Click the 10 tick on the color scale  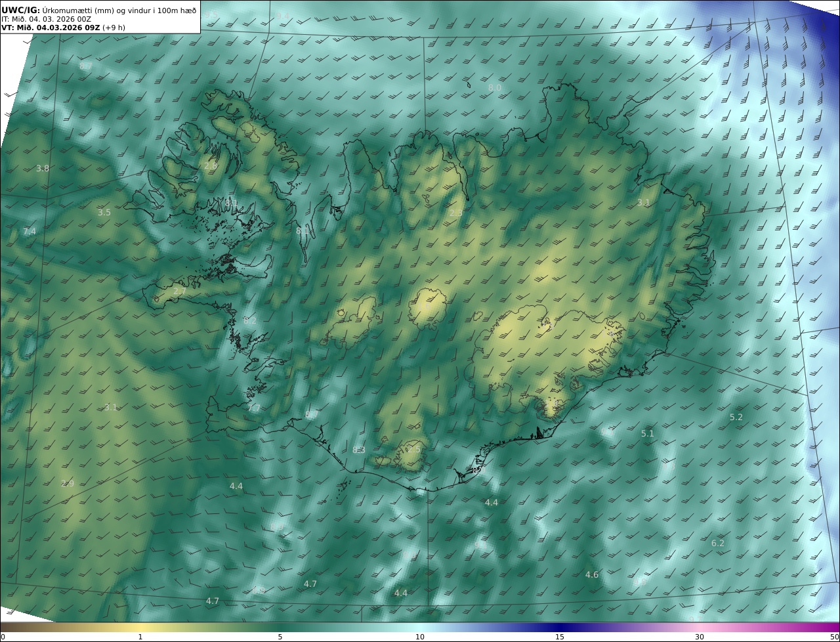point(420,637)
